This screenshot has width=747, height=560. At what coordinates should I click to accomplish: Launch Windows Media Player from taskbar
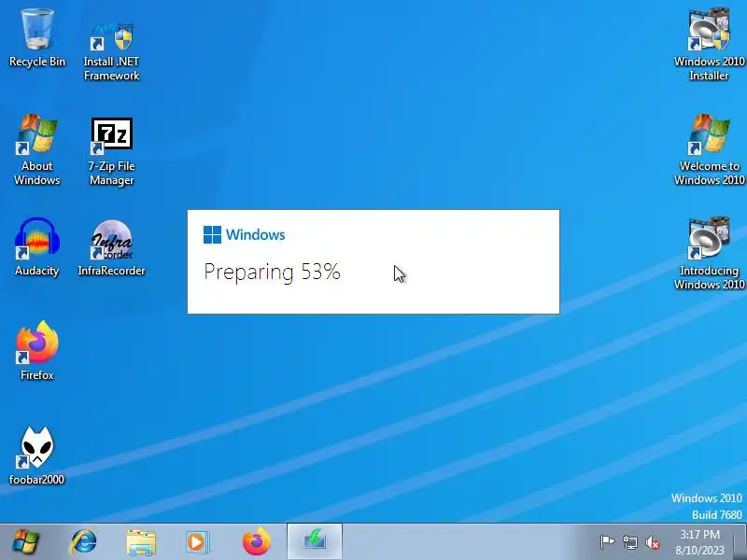pos(197,542)
